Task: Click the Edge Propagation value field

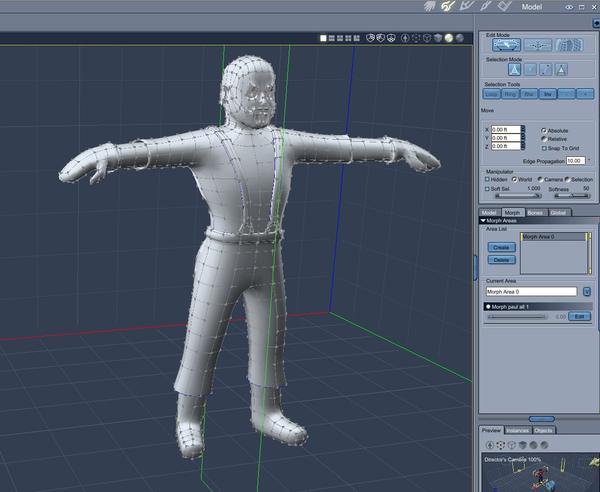Action: coord(576,161)
